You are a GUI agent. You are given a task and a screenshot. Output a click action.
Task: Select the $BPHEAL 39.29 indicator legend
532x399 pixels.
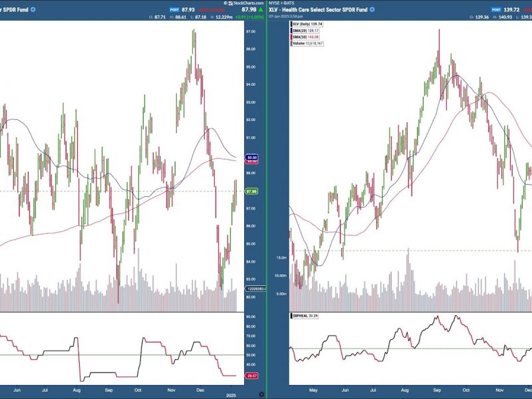(x=305, y=316)
